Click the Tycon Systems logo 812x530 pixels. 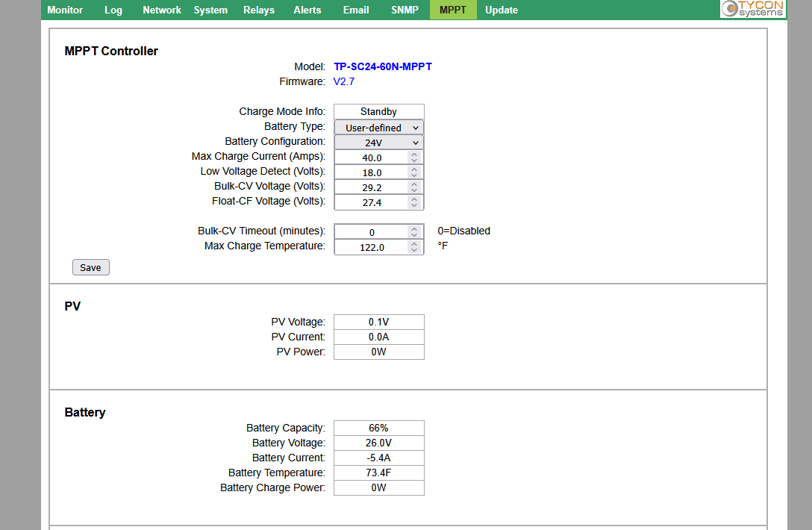(x=753, y=8)
